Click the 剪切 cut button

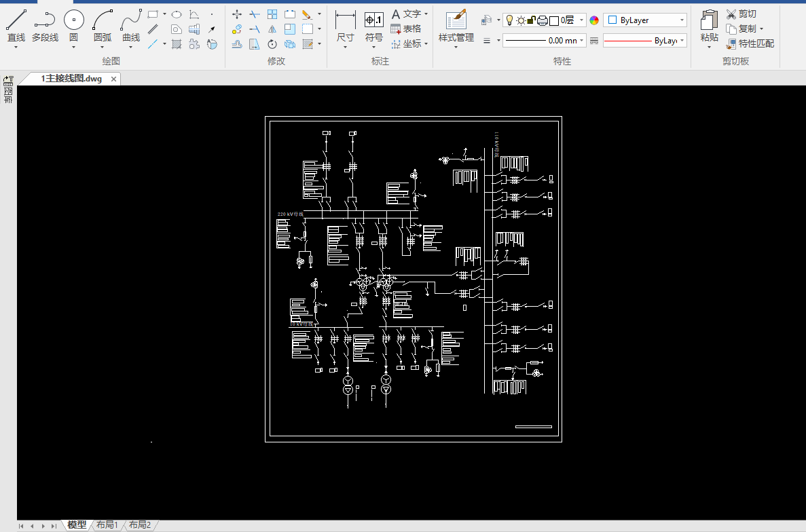click(x=741, y=14)
